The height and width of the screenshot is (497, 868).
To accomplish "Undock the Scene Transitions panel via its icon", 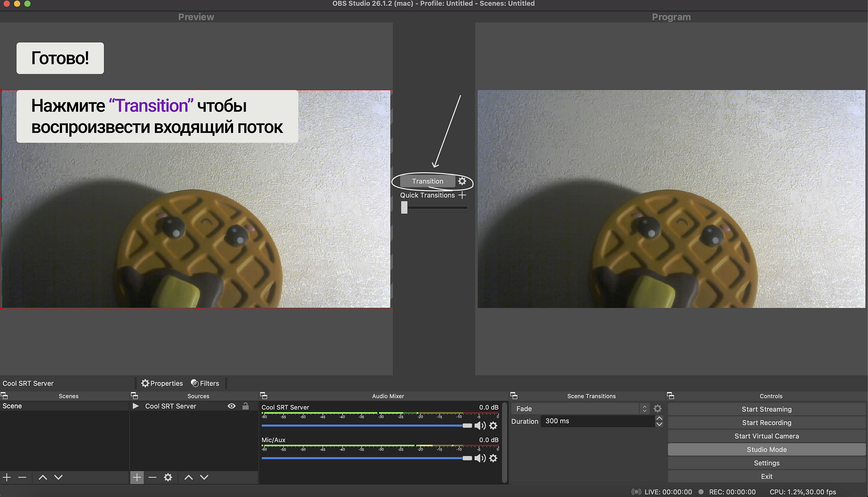I will click(514, 396).
